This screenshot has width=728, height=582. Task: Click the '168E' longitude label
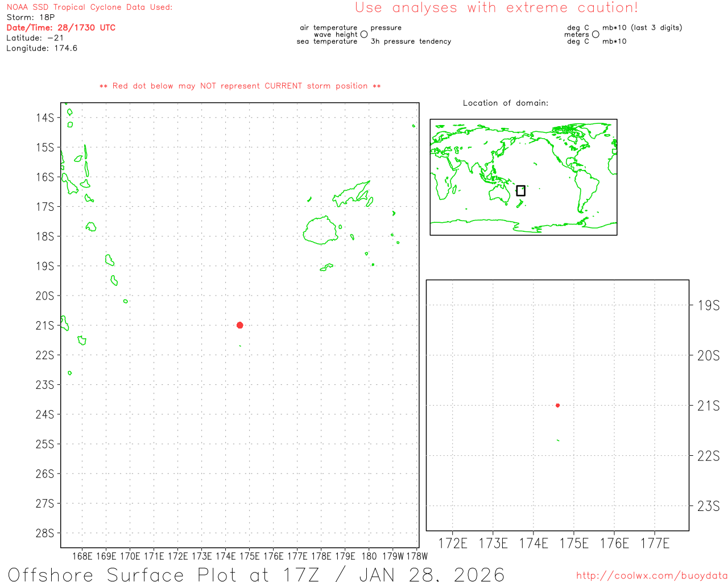click(82, 556)
